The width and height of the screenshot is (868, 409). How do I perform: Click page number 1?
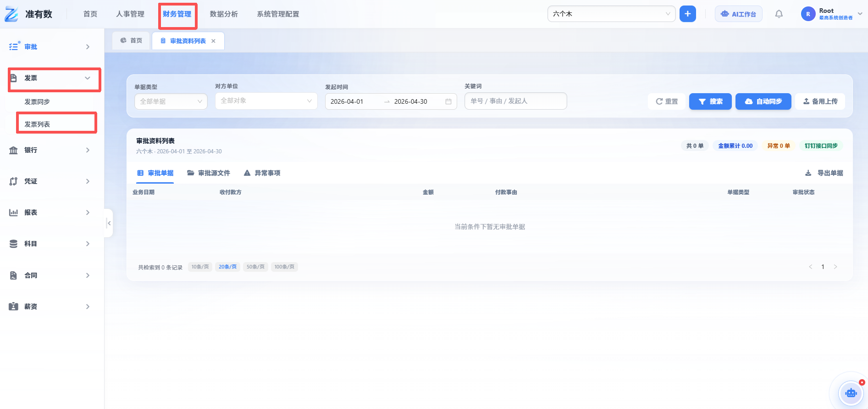click(x=823, y=267)
